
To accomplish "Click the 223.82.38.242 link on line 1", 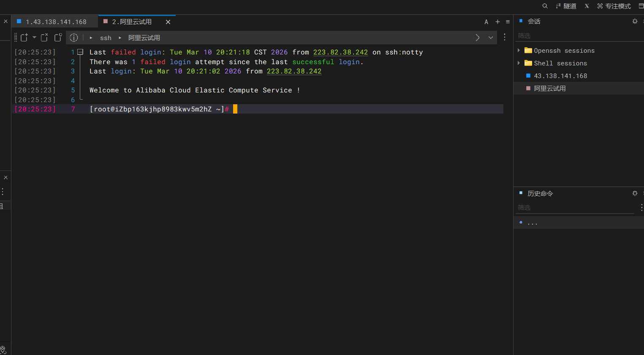I will click(x=340, y=52).
